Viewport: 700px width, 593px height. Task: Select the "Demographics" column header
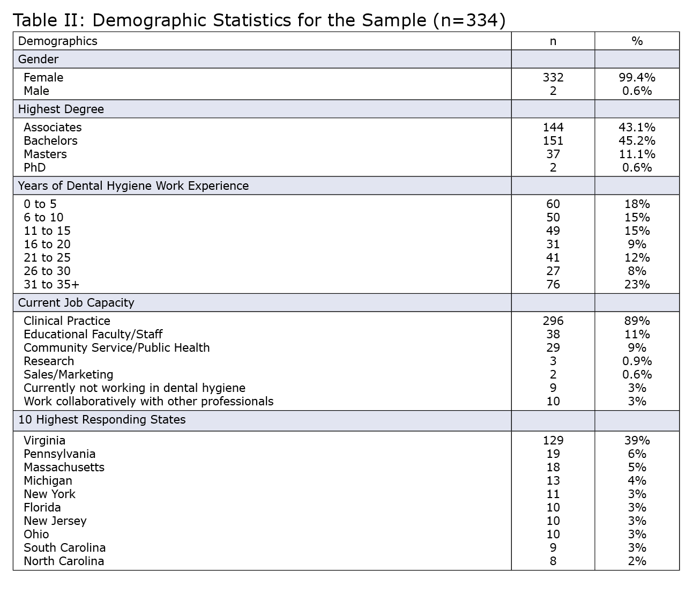(x=58, y=41)
